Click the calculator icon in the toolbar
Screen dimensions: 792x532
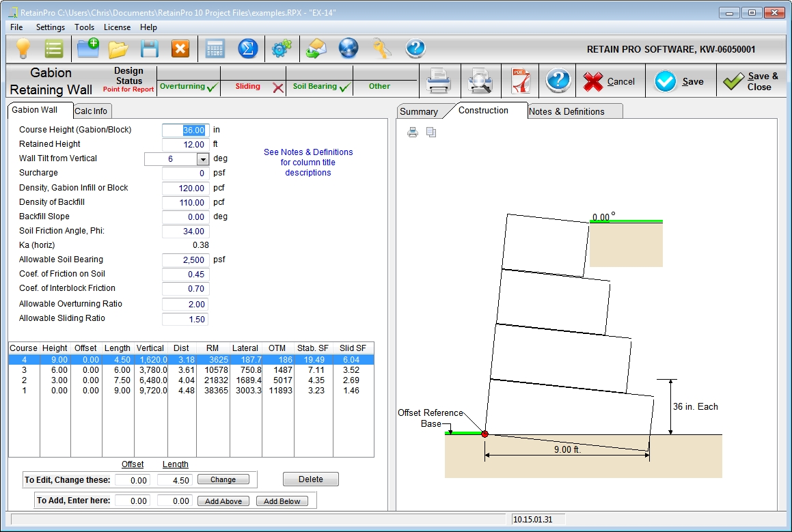click(215, 49)
